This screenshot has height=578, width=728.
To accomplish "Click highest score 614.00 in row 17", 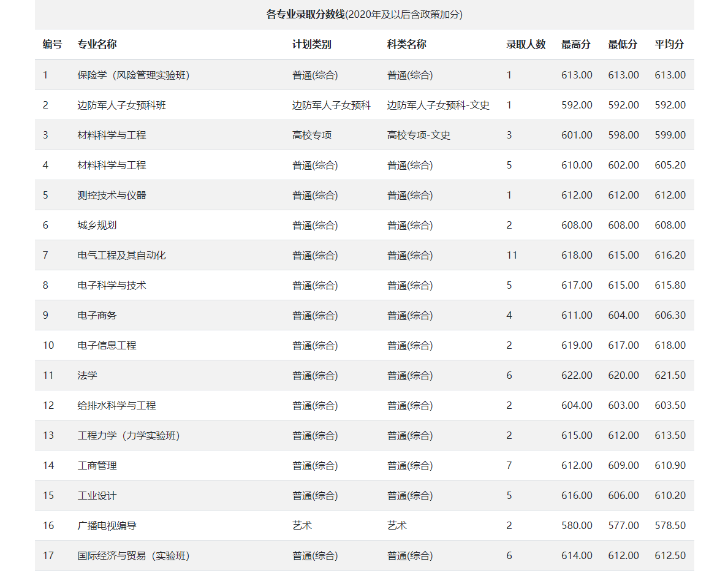I will [577, 556].
